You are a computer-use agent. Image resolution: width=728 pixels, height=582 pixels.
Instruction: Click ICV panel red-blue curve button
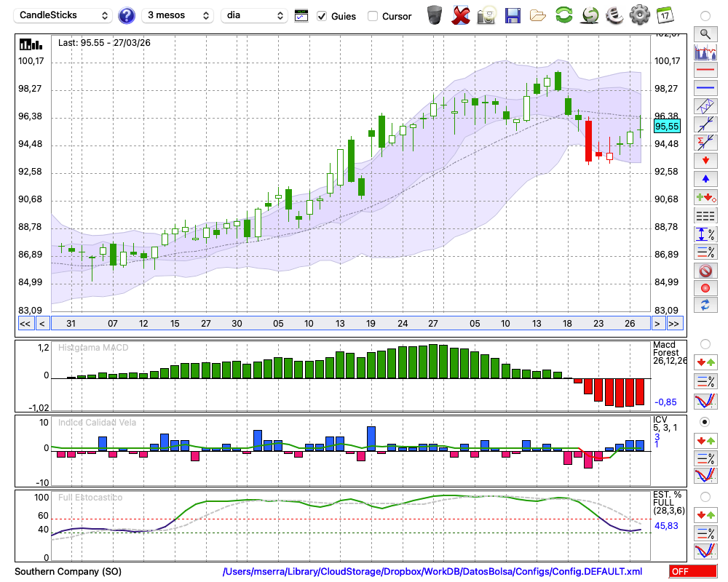click(x=705, y=476)
